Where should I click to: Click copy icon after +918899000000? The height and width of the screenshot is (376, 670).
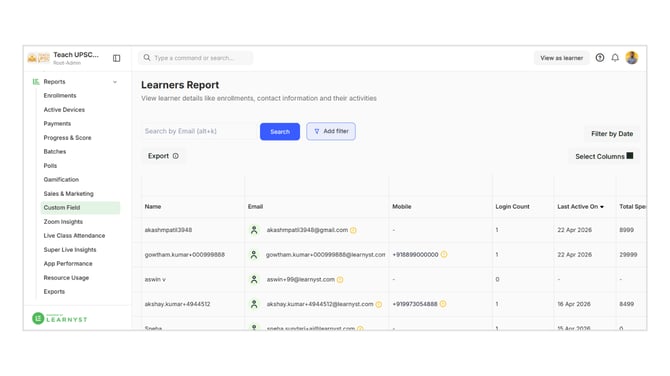point(444,254)
